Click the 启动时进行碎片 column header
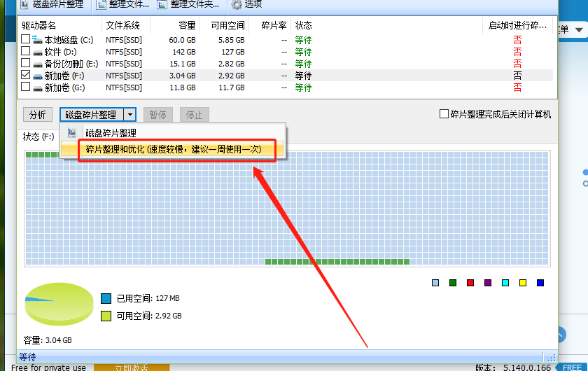 pyautogui.click(x=517, y=25)
